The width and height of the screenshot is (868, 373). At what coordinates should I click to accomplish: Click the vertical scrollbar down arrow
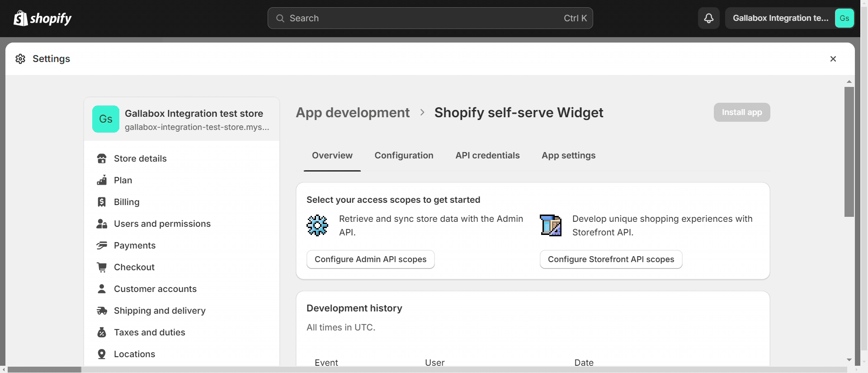(x=849, y=360)
